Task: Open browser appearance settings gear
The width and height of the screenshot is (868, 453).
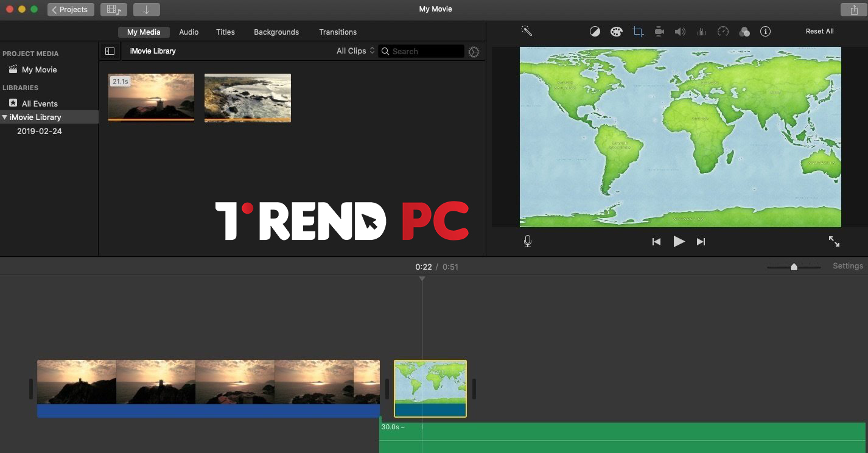Action: (x=474, y=52)
